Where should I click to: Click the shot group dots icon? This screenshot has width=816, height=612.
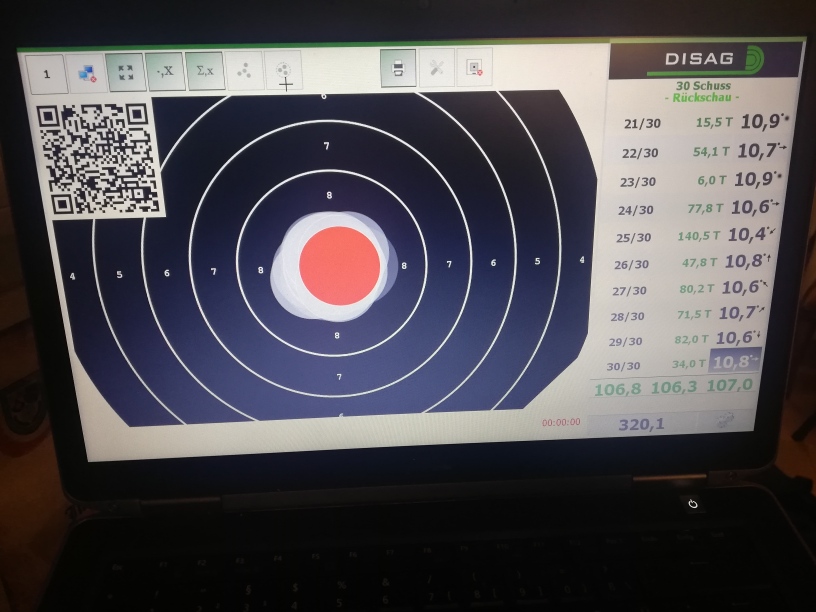[244, 70]
